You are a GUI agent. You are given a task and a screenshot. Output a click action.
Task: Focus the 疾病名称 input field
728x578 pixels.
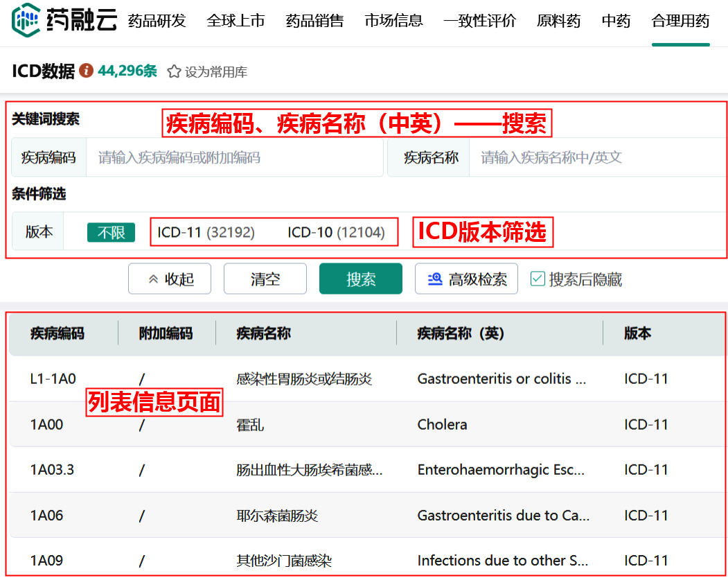(596, 157)
